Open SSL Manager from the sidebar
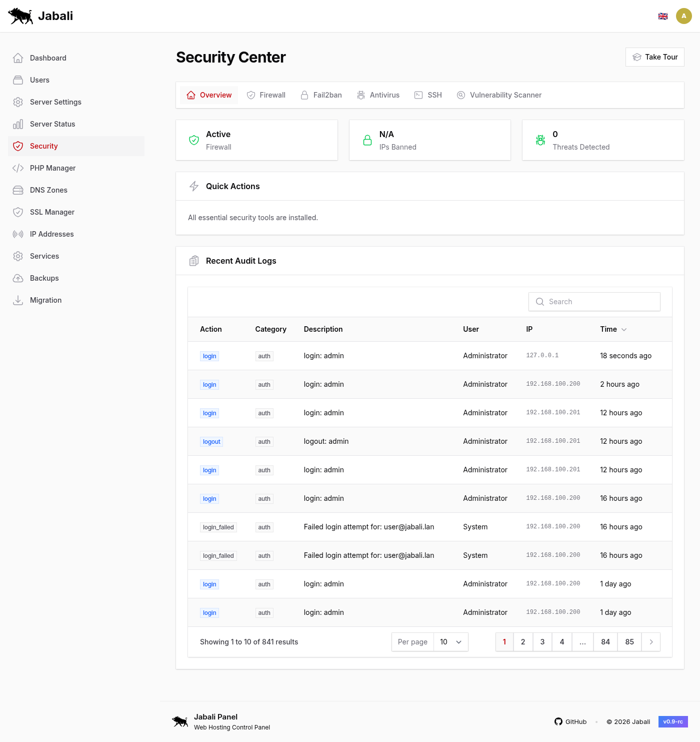This screenshot has height=742, width=700. pos(51,212)
